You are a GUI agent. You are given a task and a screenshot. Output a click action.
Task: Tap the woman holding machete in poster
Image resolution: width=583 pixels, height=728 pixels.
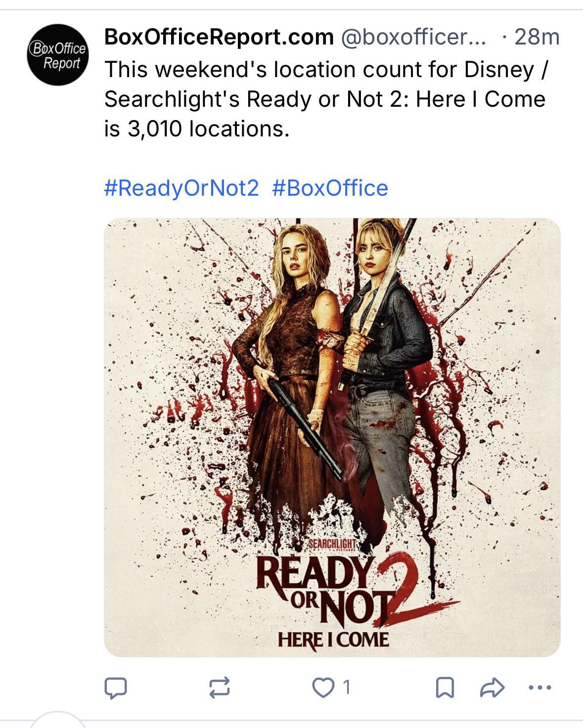[x=383, y=356]
